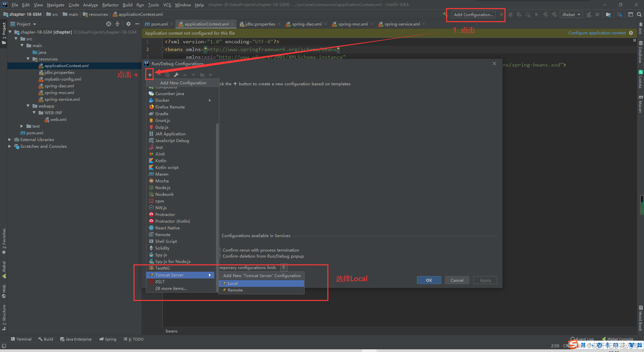Open Edit templates wrench icon in dialog
Image resolution: width=644 pixels, height=352 pixels.
click(176, 75)
